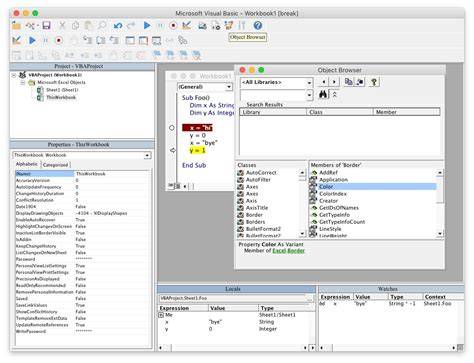Select LineStyle in the members list

pos(330,229)
